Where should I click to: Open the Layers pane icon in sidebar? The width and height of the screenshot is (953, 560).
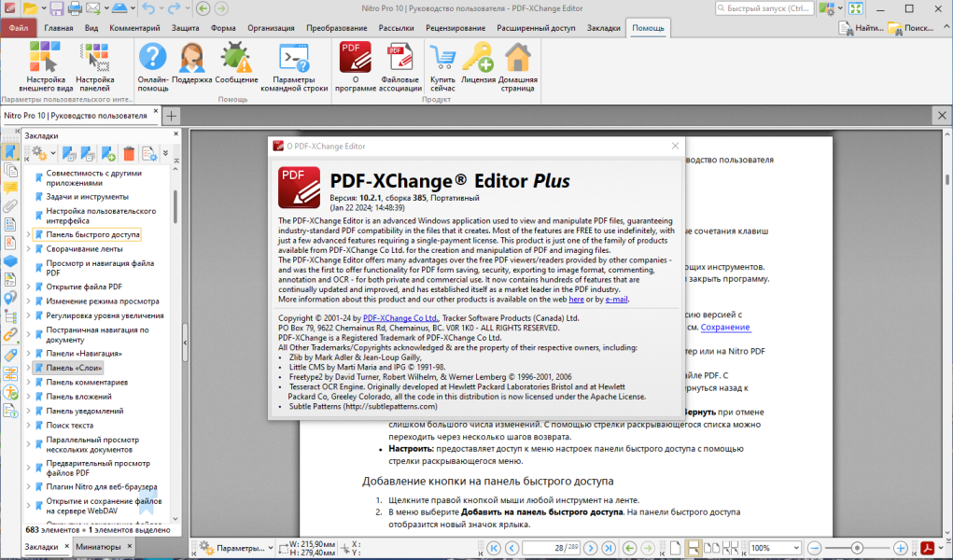10,260
